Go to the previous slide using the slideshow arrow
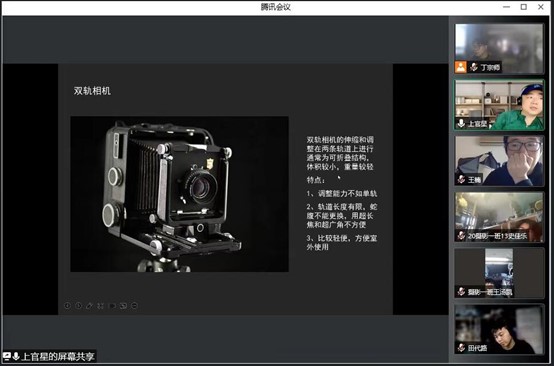The height and width of the screenshot is (366, 554). pos(67,306)
